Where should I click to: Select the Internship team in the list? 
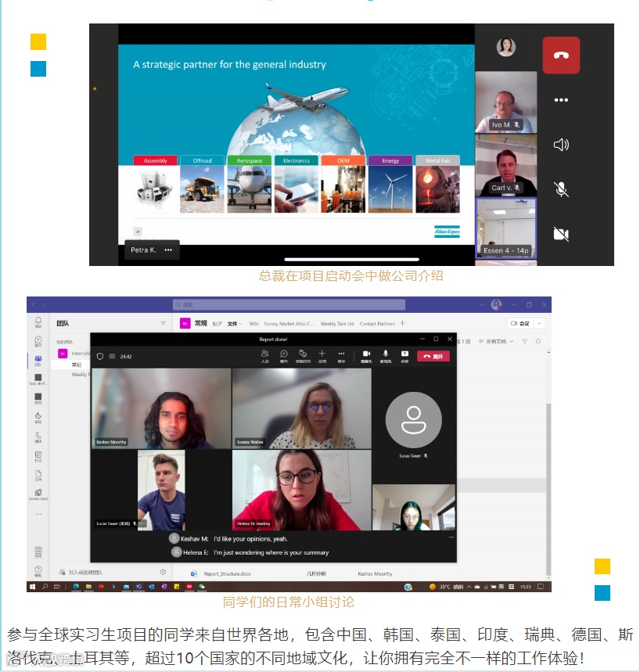point(74,354)
